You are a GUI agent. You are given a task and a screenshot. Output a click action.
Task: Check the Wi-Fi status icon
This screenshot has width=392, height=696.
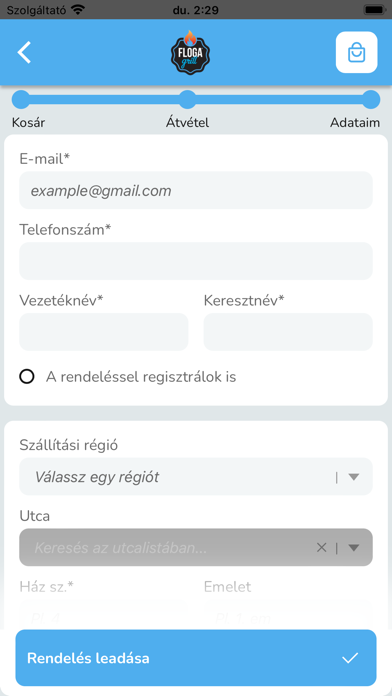point(78,9)
